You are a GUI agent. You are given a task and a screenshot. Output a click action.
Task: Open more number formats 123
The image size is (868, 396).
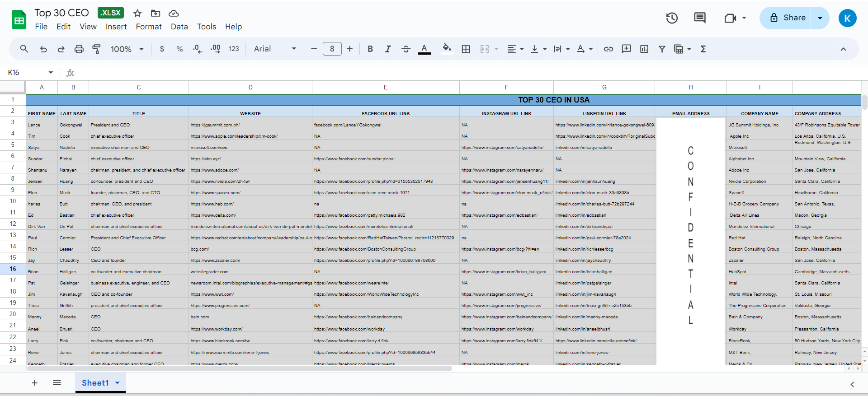pyautogui.click(x=234, y=49)
